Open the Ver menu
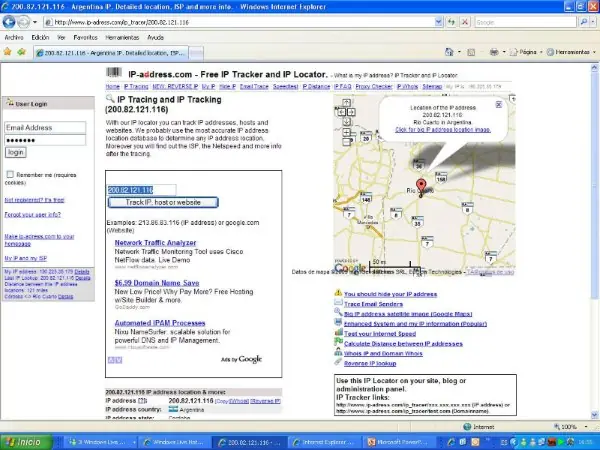Screen dimensions: 600x450 pyautogui.click(x=61, y=38)
